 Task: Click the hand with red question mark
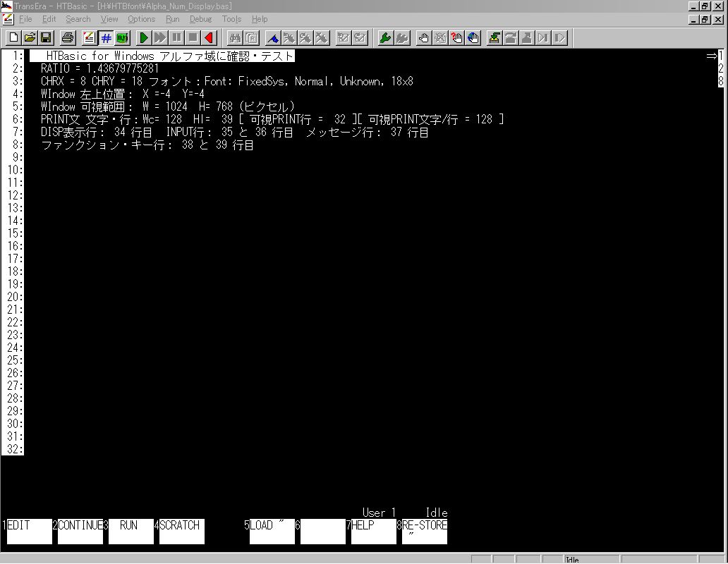tap(456, 37)
